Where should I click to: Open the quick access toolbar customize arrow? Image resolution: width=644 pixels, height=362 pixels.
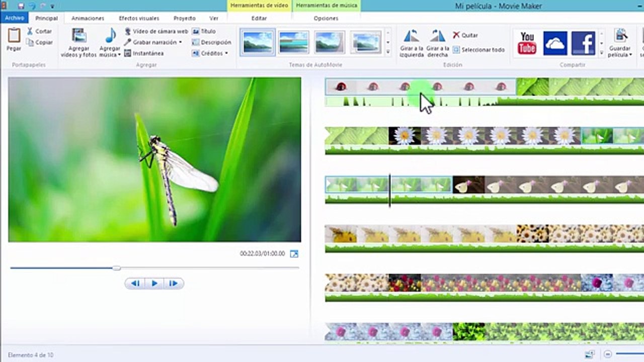52,6
